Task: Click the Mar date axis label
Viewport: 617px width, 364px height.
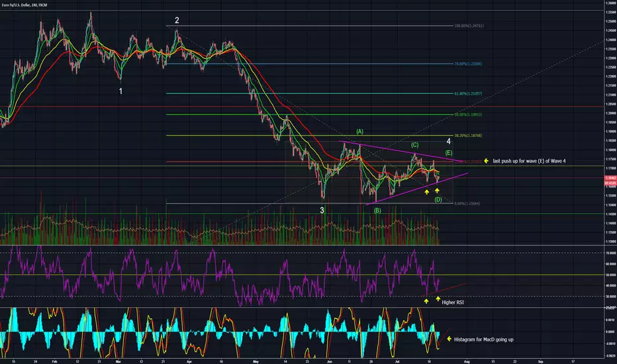Action: tap(118, 361)
